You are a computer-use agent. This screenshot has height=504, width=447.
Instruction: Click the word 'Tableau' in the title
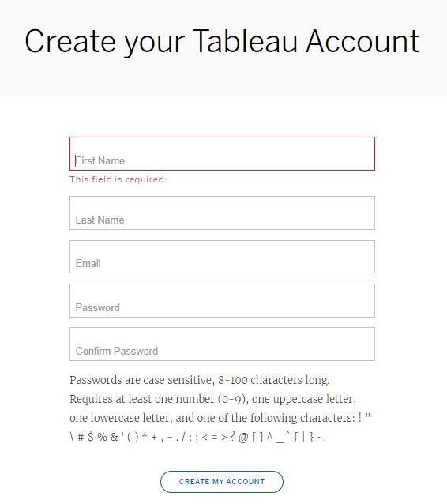pos(245,41)
